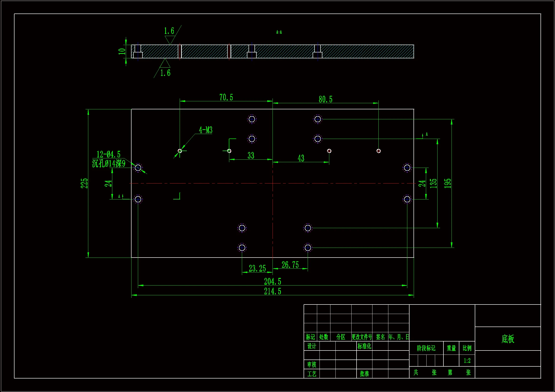Click the 4-M3 thread callout text
The width and height of the screenshot is (555, 392).
point(206,130)
